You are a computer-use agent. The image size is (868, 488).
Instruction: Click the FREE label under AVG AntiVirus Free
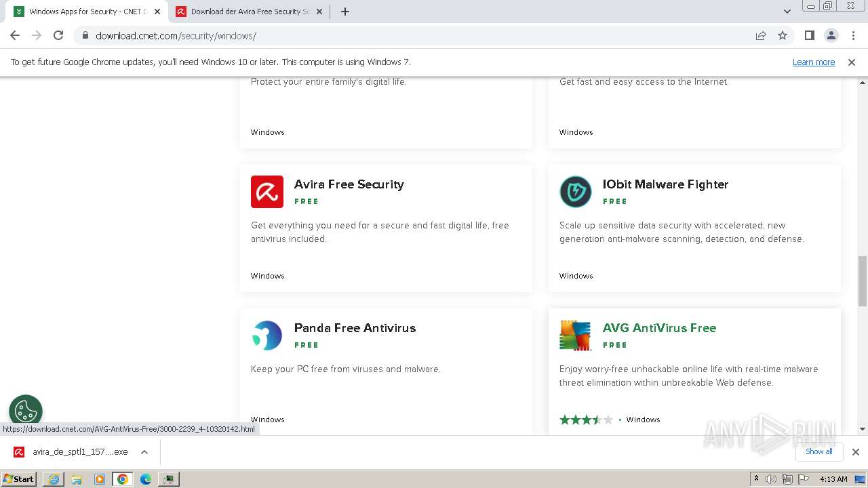coord(615,345)
